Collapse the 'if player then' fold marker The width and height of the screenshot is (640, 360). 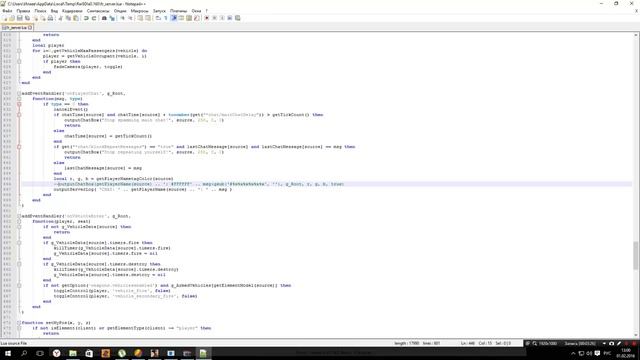point(19,61)
